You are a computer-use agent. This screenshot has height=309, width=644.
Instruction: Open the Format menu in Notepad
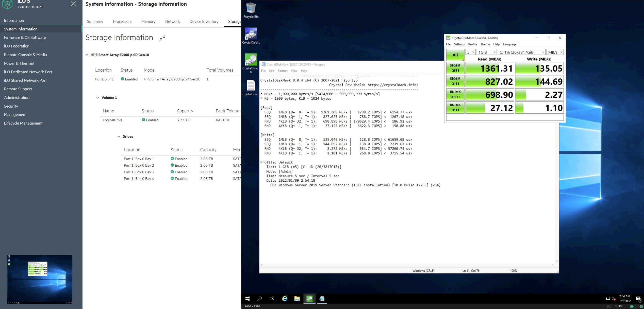tap(282, 71)
